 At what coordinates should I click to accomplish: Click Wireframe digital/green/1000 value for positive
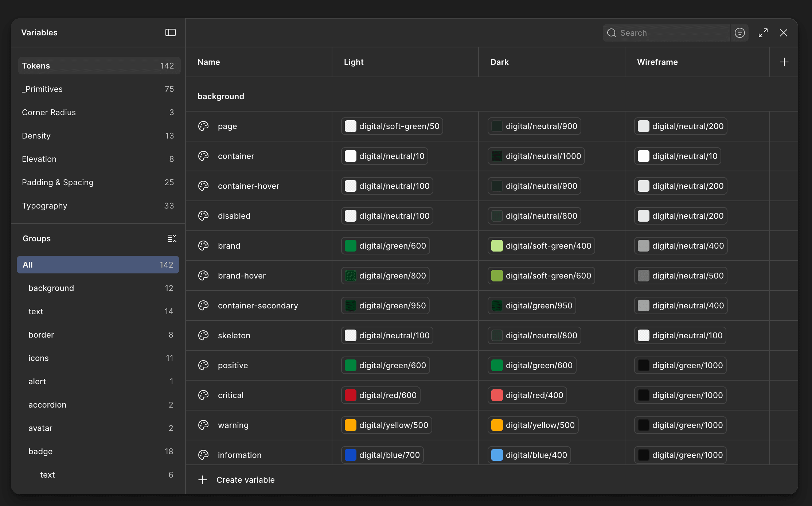click(680, 365)
